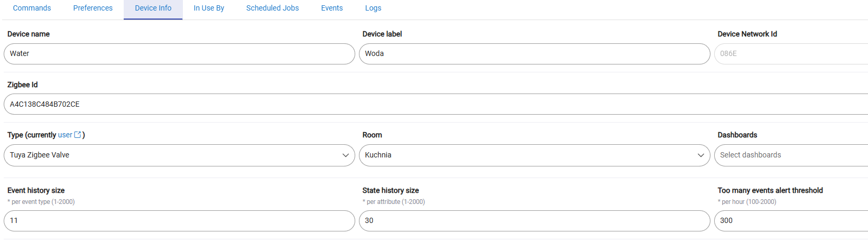Focus the Device label field containing Woda

pos(534,54)
